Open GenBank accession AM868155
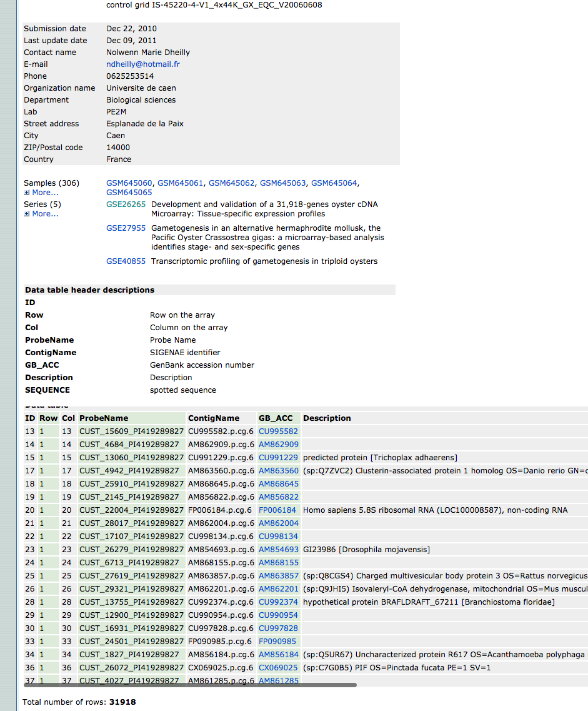 pyautogui.click(x=279, y=563)
